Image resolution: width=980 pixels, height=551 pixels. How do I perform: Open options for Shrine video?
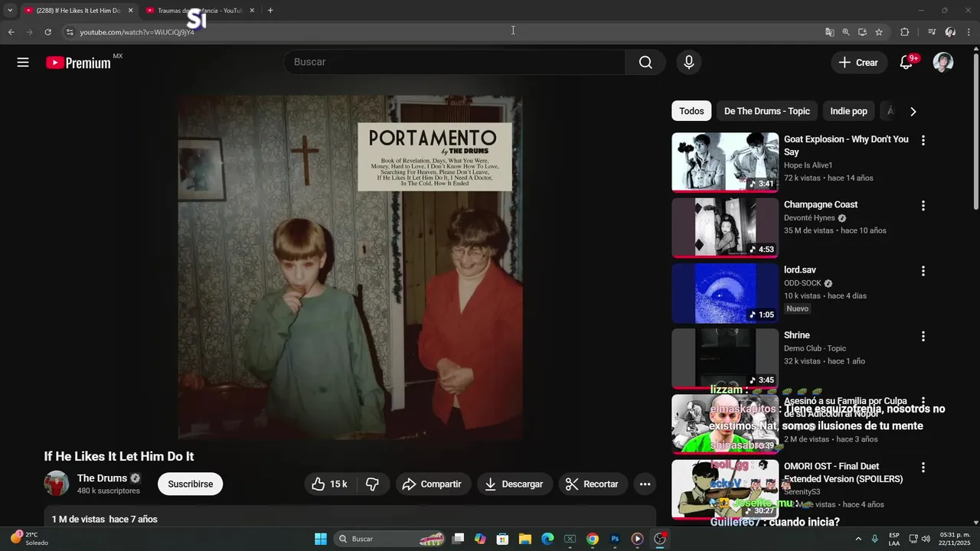[x=923, y=336]
